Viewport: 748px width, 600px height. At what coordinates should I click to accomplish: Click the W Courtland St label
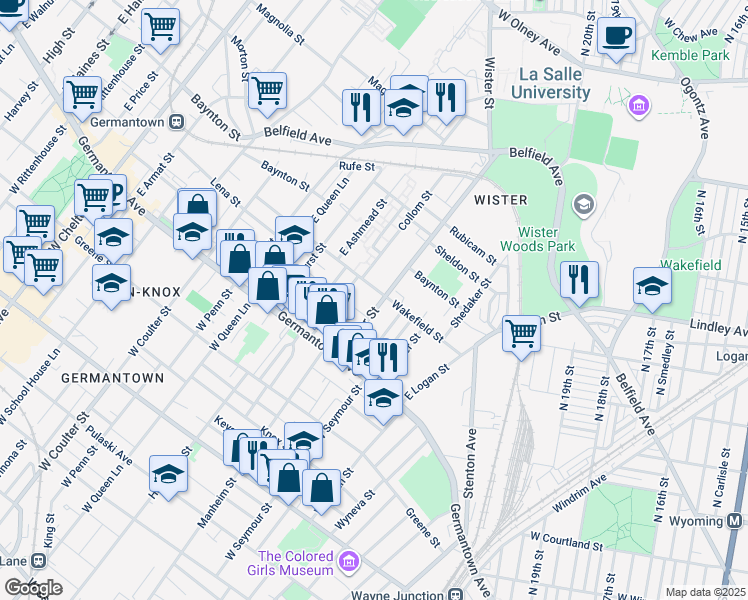click(x=567, y=541)
